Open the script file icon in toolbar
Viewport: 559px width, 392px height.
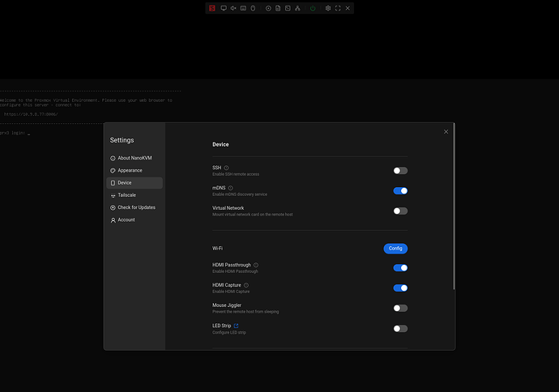[278, 8]
